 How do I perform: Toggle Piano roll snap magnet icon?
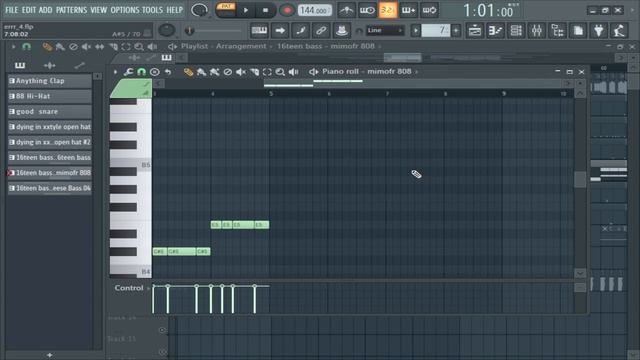click(141, 72)
